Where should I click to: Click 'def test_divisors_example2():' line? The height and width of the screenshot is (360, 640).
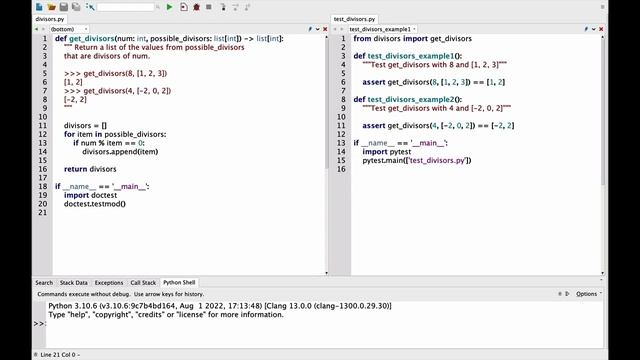click(408, 99)
